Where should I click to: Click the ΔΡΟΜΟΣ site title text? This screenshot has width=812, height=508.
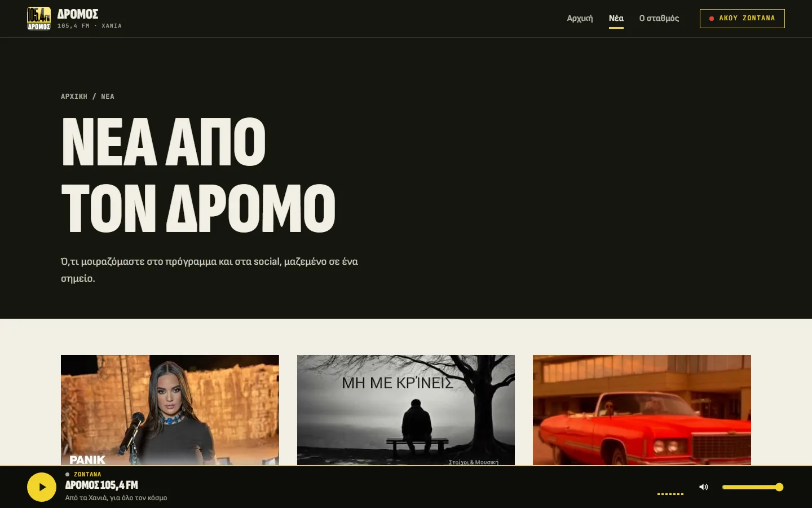point(78,14)
